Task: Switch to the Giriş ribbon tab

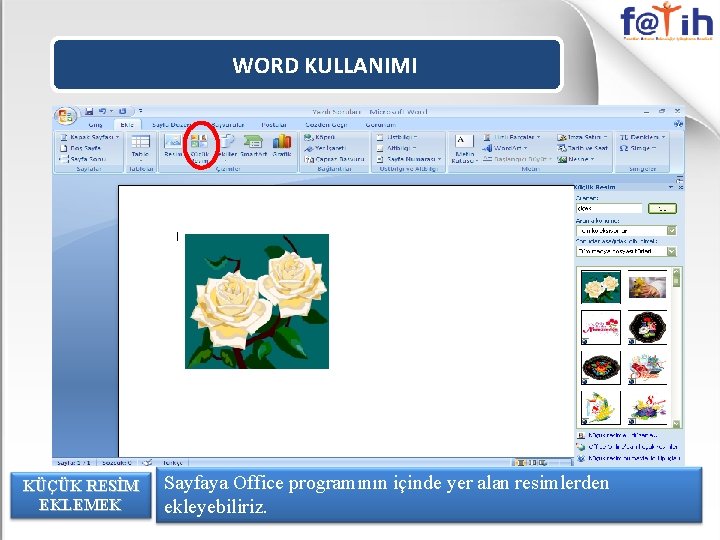Action: pyautogui.click(x=95, y=125)
